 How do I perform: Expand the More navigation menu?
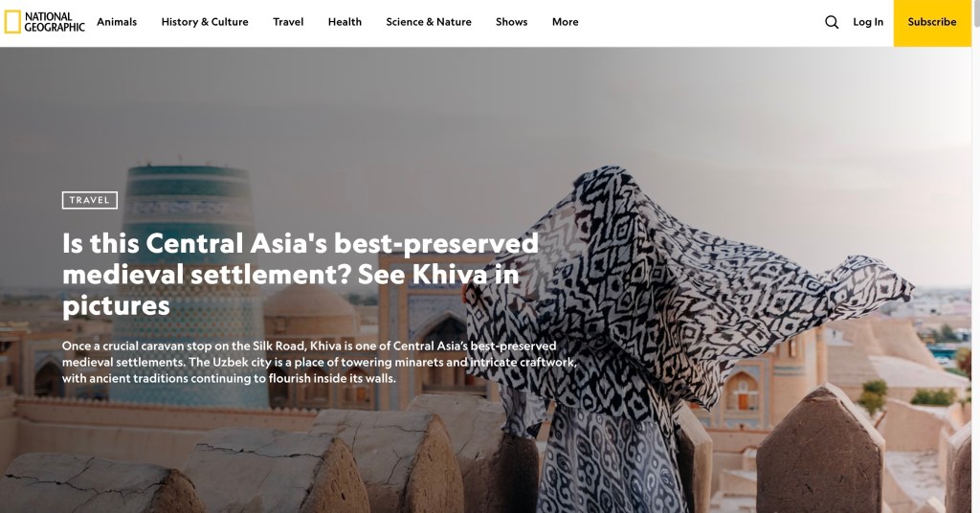click(565, 22)
